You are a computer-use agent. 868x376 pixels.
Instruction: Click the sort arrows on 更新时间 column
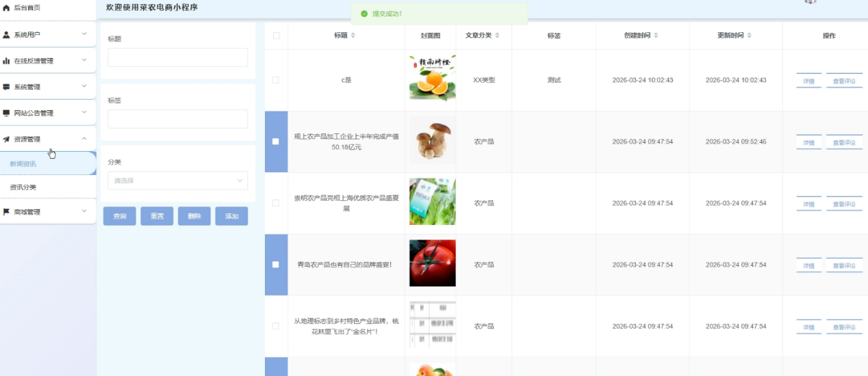[750, 36]
